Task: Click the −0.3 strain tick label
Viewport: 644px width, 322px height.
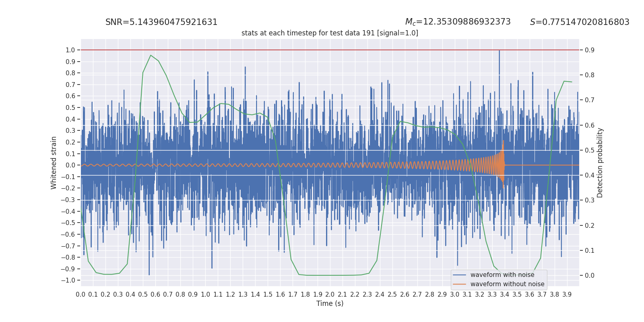Action: (x=67, y=200)
